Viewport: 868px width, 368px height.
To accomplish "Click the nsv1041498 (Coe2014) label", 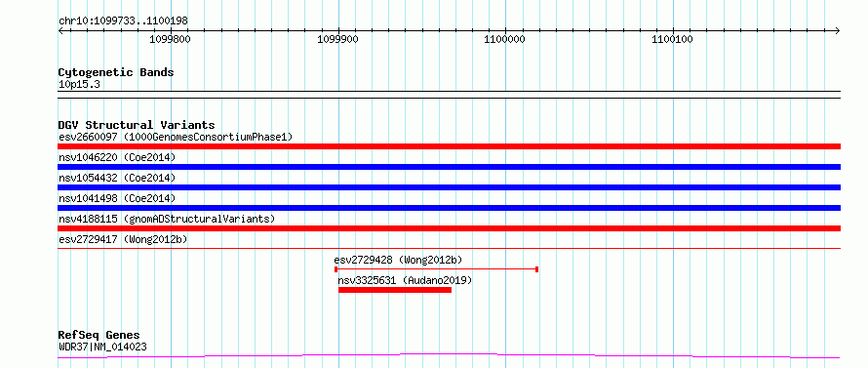I will [117, 198].
